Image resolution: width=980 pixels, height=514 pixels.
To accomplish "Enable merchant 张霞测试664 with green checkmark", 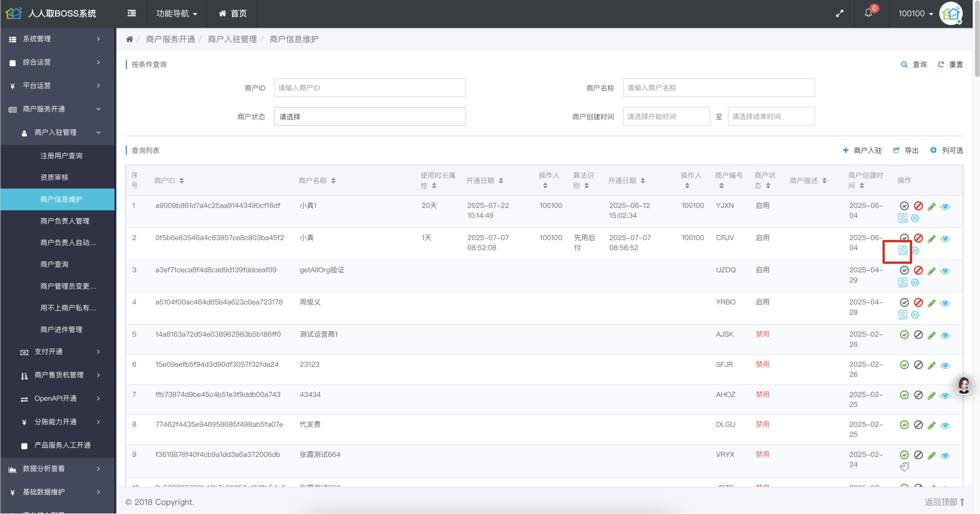I will pos(904,455).
